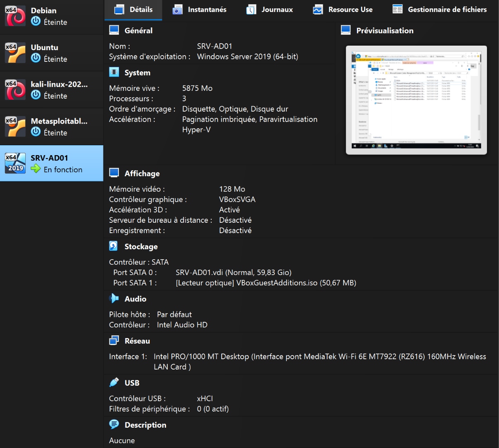Click the power-off state icon for Debian
This screenshot has height=448, width=499.
tap(36, 21)
